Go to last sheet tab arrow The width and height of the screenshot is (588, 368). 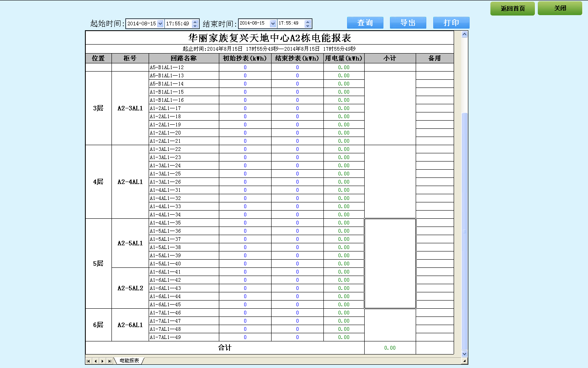(109, 361)
